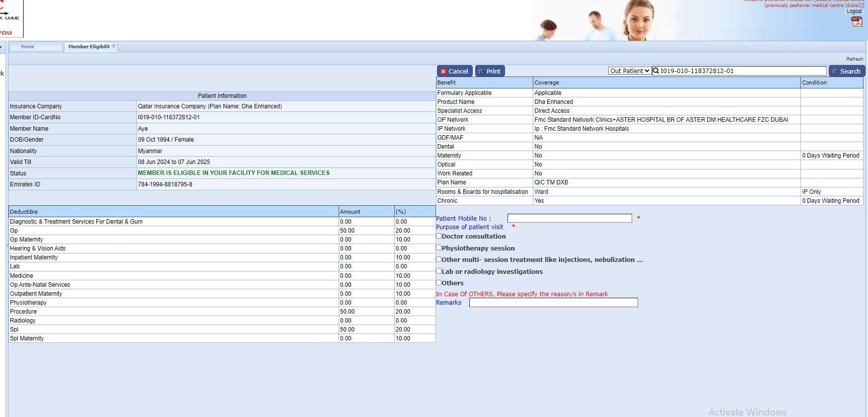
Task: Click the red X Cancel icon
Action: pos(443,72)
